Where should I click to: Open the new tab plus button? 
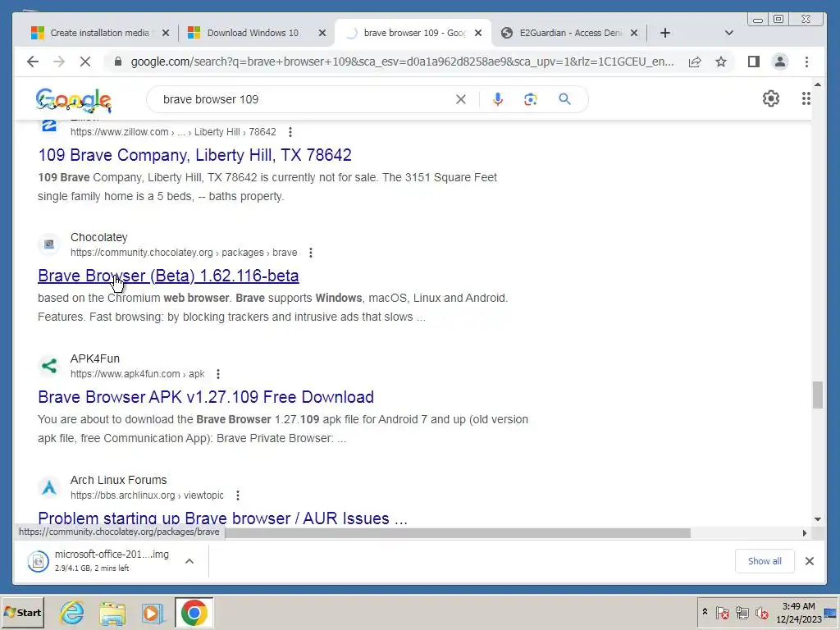[664, 33]
